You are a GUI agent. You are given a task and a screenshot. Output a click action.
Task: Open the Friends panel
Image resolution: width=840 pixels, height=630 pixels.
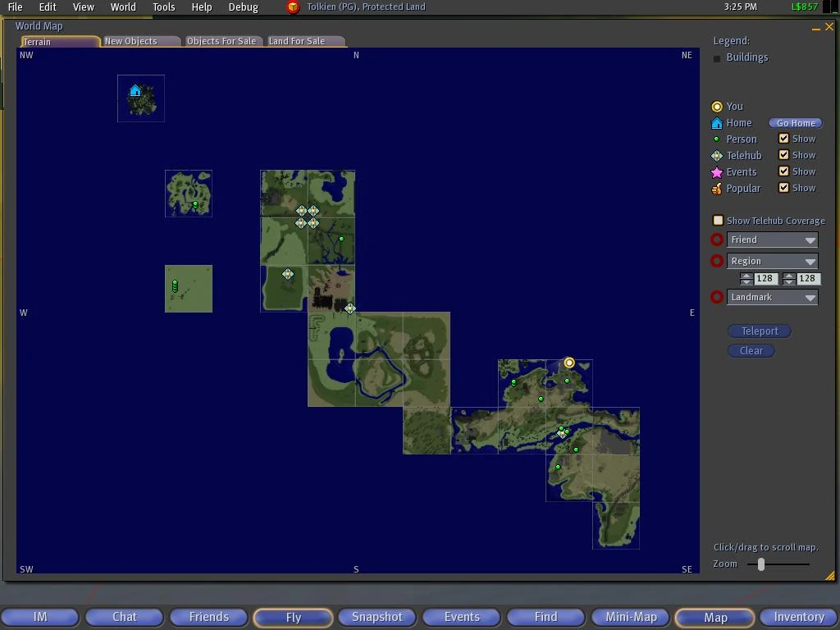point(208,617)
